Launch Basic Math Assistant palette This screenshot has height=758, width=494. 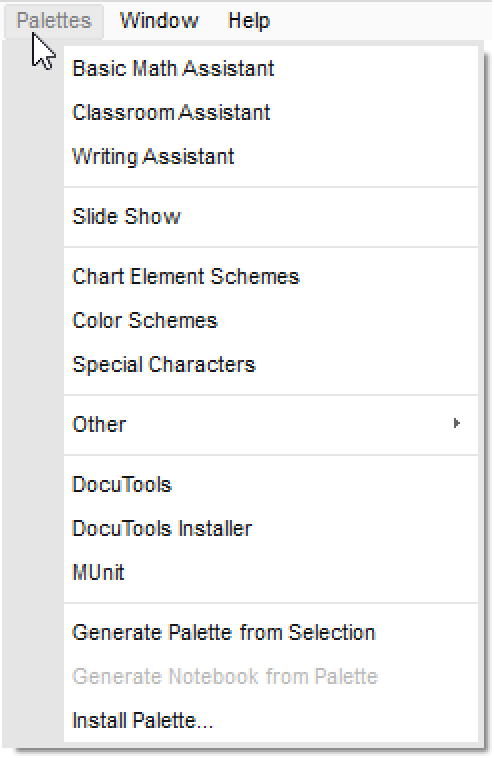point(271,68)
